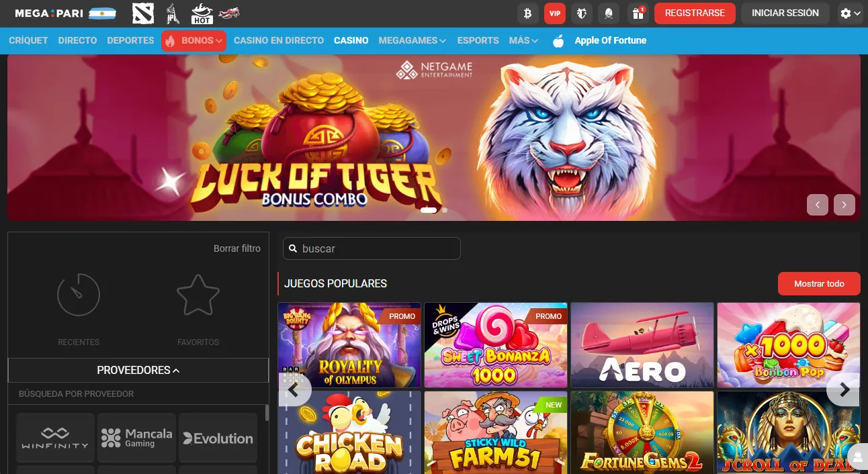The image size is (868, 474).
Task: Open the Aviator plane icon in top bar
Action: (x=230, y=15)
